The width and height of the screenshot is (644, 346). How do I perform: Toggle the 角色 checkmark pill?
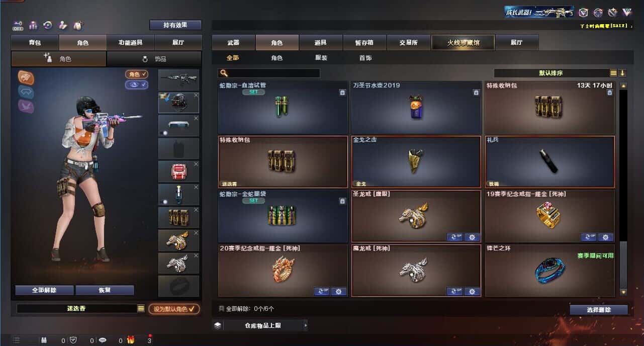137,74
